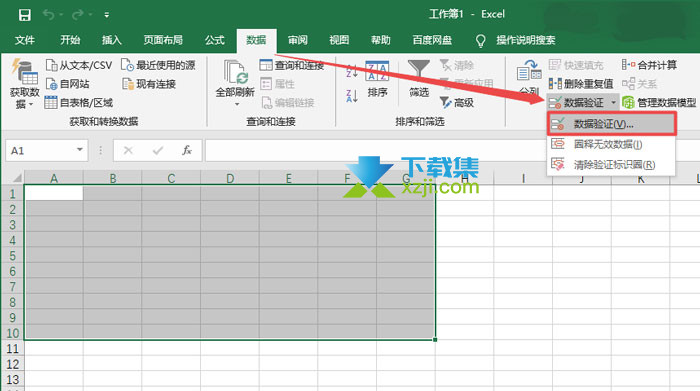Open the 排序 sort dialog button

[377, 79]
